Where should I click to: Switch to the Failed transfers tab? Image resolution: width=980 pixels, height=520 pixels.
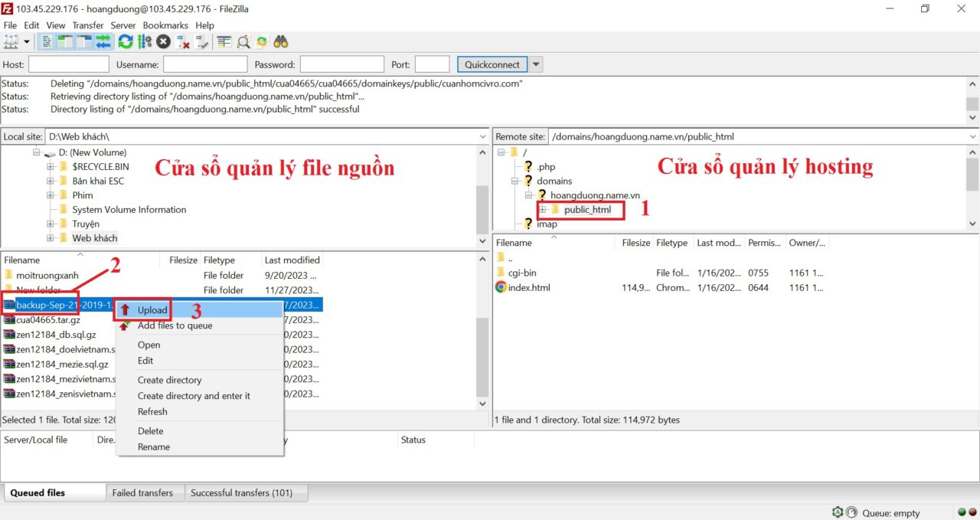[143, 492]
